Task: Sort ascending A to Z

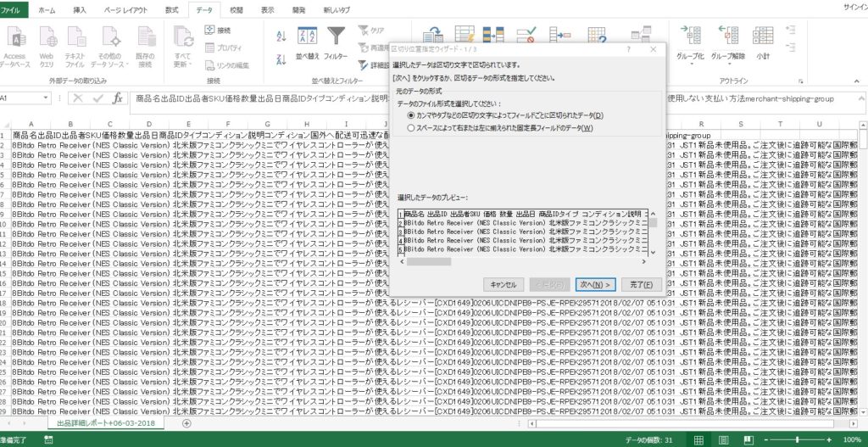Action: click(281, 36)
